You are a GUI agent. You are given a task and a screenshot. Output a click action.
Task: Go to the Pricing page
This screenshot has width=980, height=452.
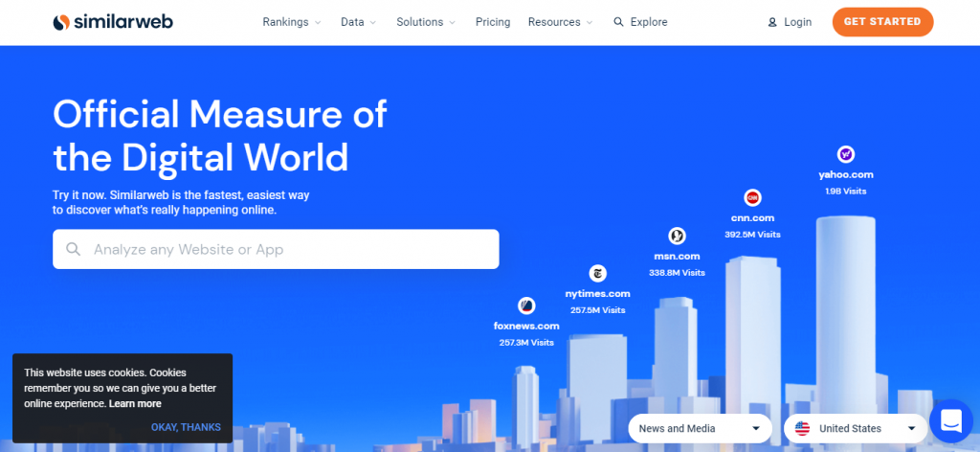point(493,22)
